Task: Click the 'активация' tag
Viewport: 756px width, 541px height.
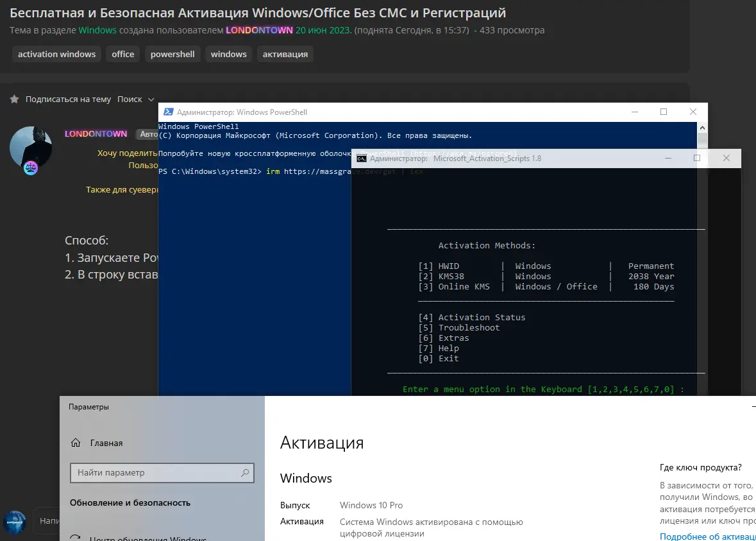Action: [x=285, y=54]
